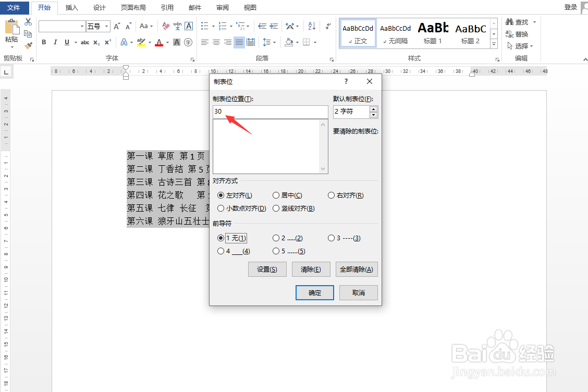Apply superscript formatting
This screenshot has height=392, width=588.
coord(108,42)
